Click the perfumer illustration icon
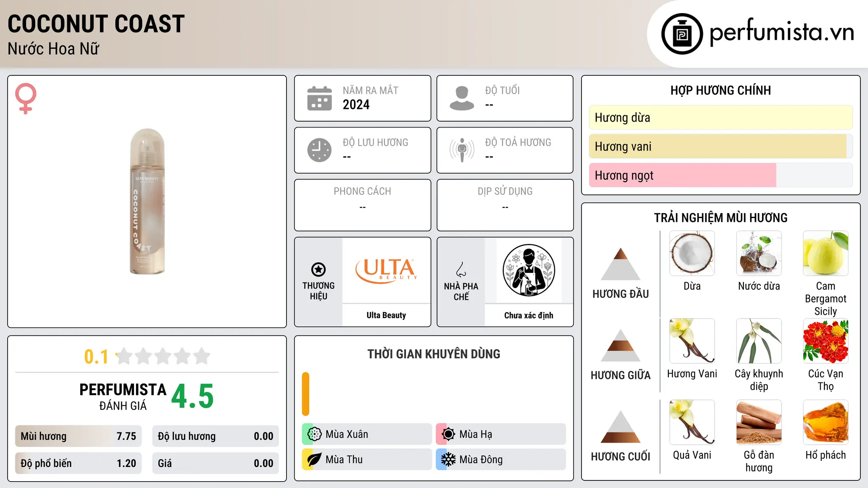This screenshot has width=868, height=488. (529, 270)
